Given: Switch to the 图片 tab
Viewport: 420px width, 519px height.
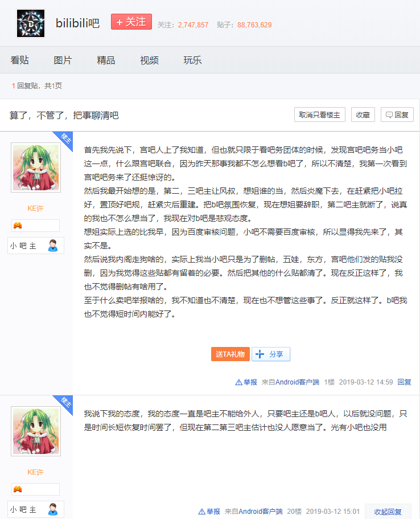Looking at the screenshot, I should (x=63, y=60).
